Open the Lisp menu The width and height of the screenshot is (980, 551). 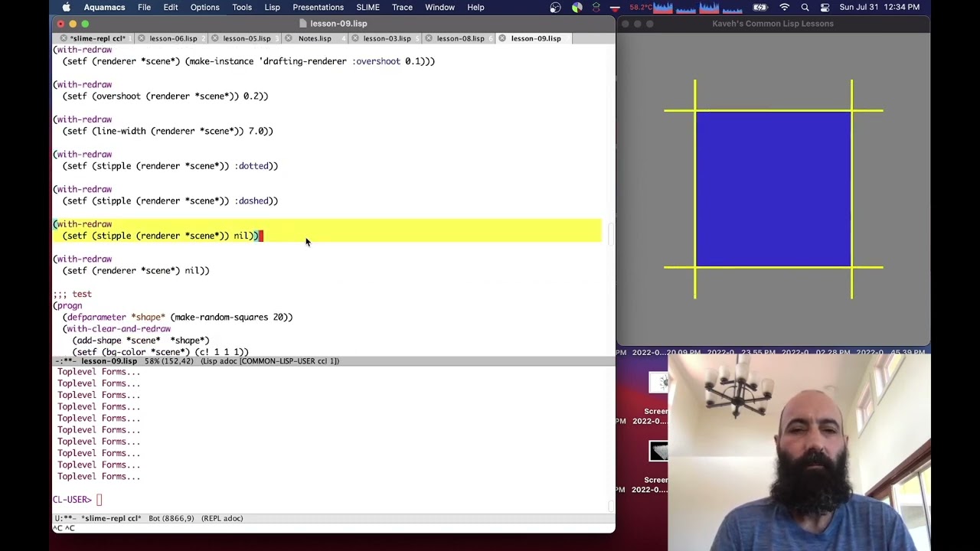tap(272, 7)
